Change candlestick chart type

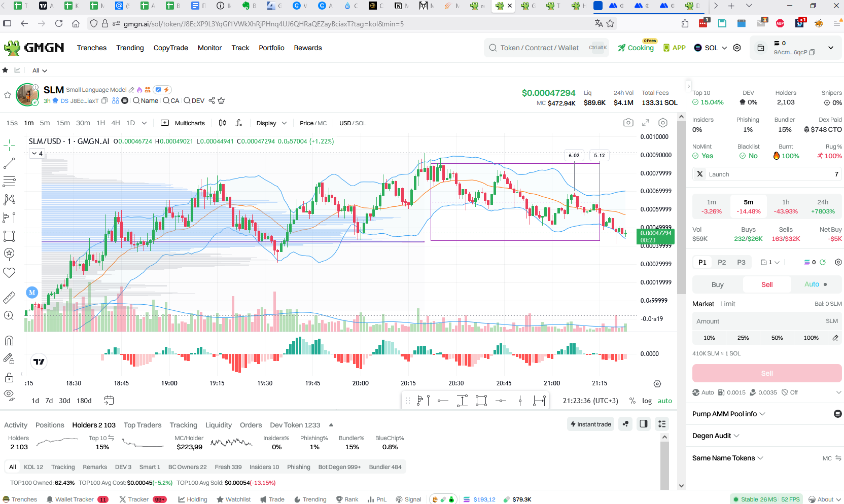point(222,123)
